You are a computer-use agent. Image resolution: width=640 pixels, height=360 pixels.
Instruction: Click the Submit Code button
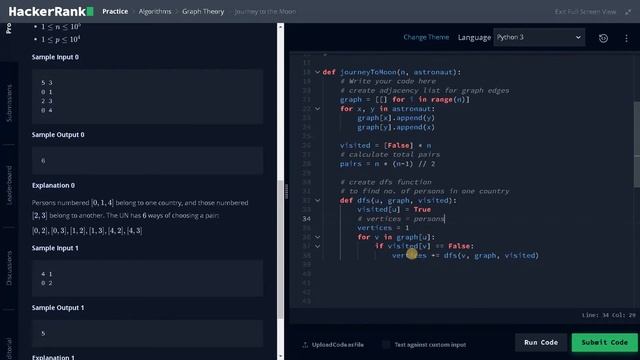coord(604,342)
